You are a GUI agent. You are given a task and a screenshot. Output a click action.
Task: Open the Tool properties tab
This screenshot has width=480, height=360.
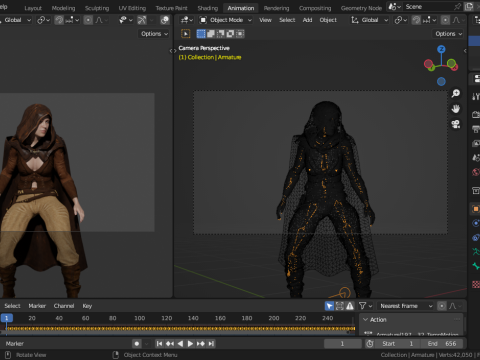476,97
